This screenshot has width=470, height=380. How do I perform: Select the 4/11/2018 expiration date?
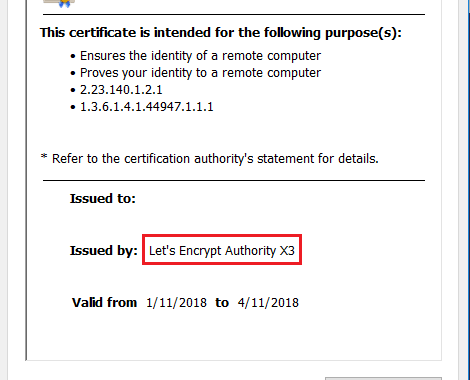coord(268,303)
